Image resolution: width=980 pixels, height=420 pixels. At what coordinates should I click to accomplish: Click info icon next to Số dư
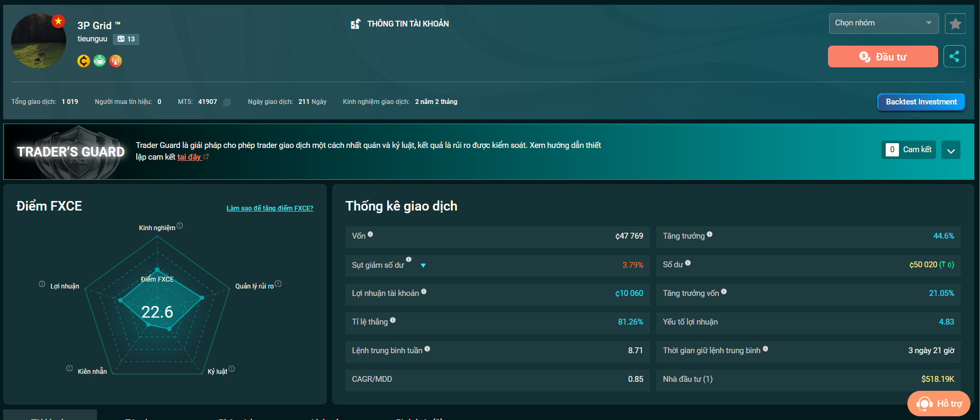pyautogui.click(x=688, y=262)
